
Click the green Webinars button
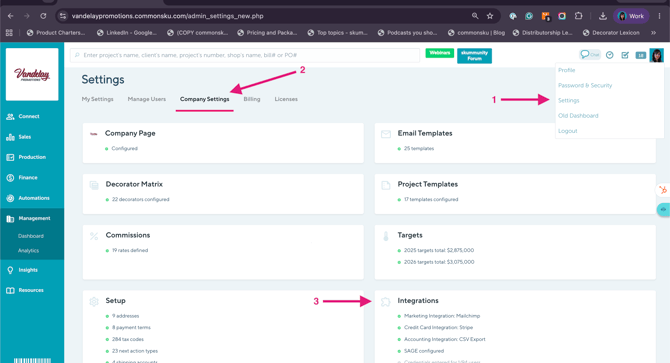click(x=440, y=53)
